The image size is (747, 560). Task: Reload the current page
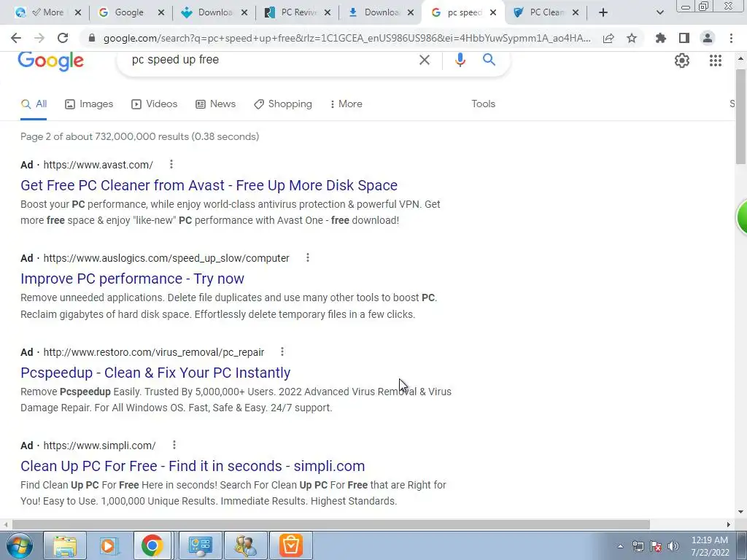tap(63, 38)
